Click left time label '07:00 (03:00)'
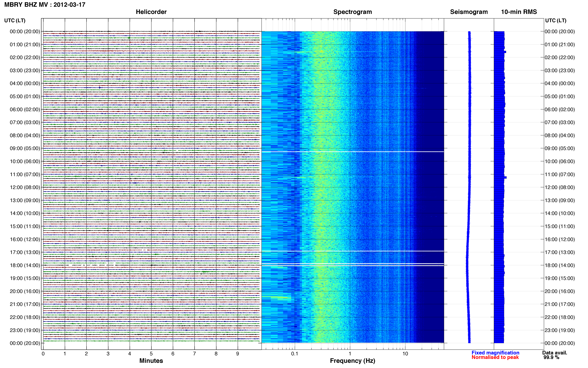The height and width of the screenshot is (368, 588). click(25, 122)
